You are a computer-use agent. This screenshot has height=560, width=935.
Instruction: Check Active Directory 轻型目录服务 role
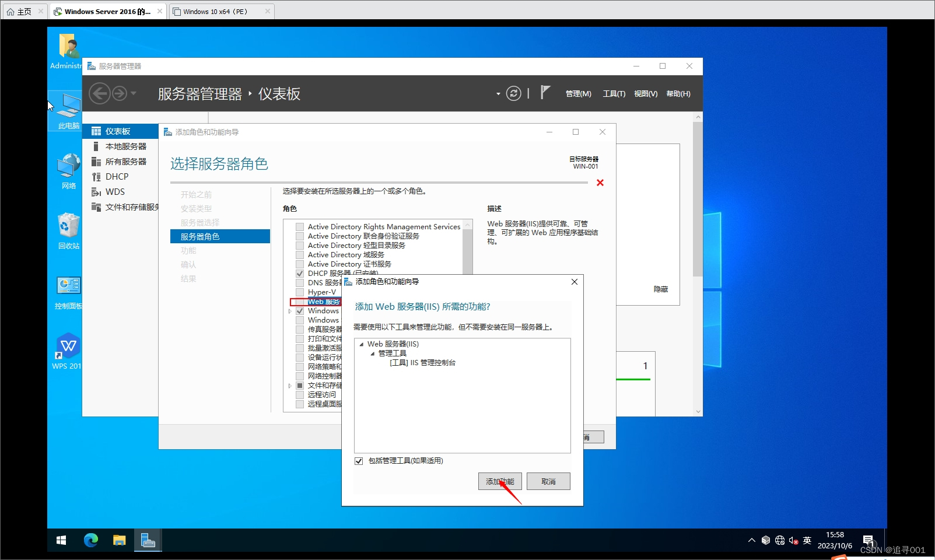(x=300, y=246)
